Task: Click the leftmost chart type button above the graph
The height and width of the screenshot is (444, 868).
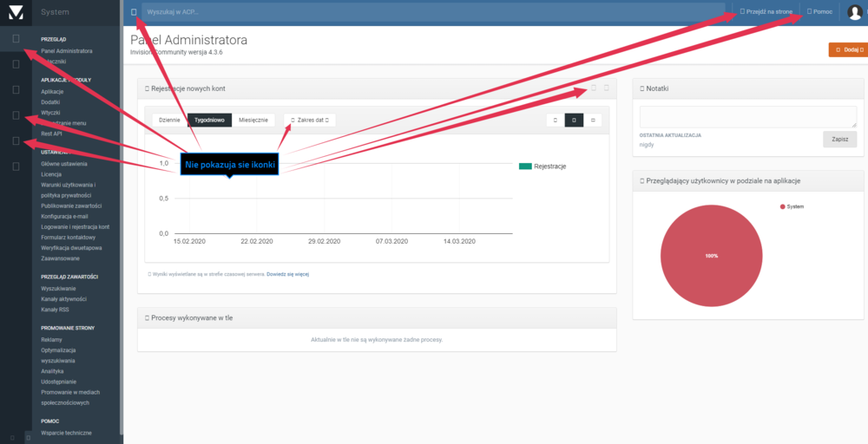Action: 556,120
